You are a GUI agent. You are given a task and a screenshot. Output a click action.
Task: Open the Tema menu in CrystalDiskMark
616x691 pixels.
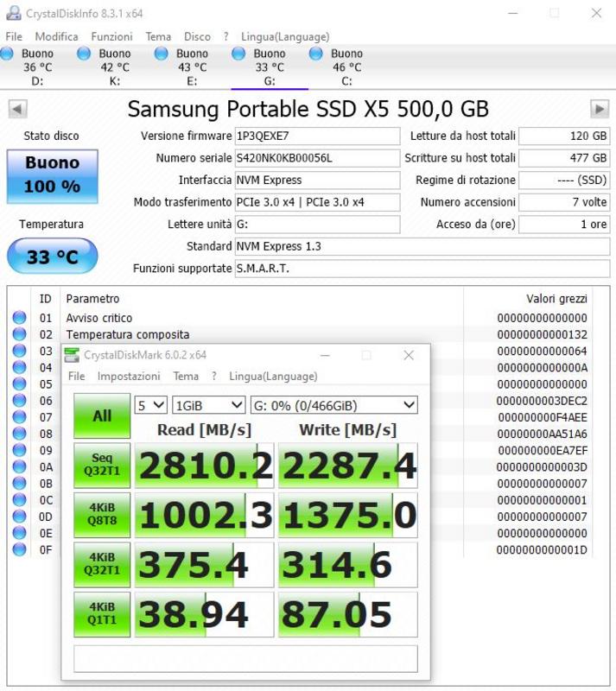(x=186, y=377)
